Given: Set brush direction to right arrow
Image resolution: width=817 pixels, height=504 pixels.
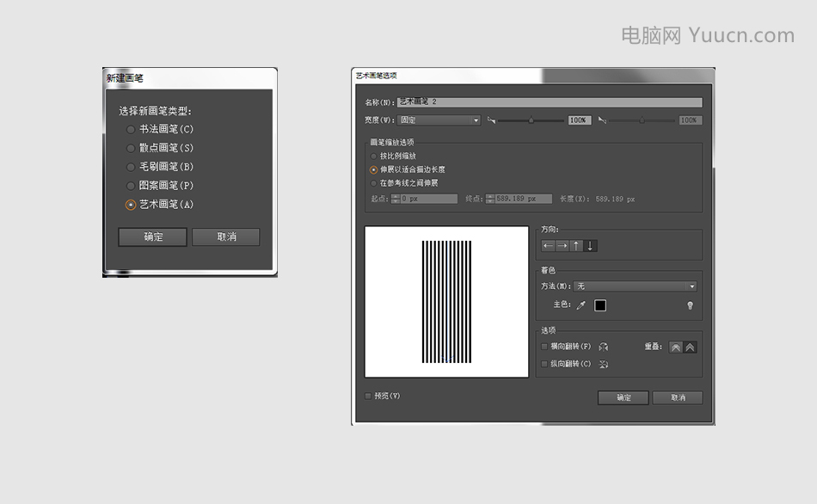Looking at the screenshot, I should click(x=562, y=246).
